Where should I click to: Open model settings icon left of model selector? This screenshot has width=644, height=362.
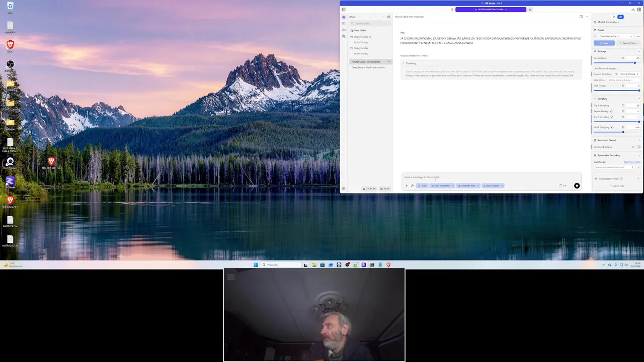tap(452, 9)
